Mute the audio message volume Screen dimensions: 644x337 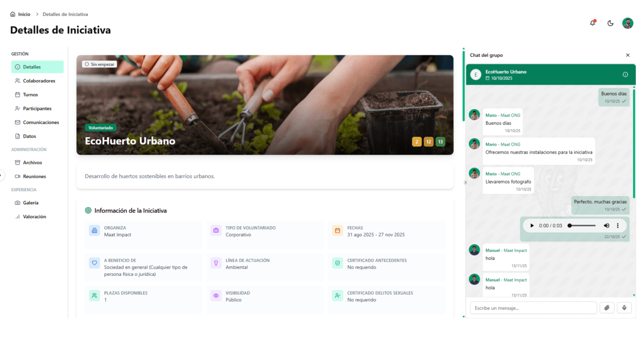[x=607, y=225]
